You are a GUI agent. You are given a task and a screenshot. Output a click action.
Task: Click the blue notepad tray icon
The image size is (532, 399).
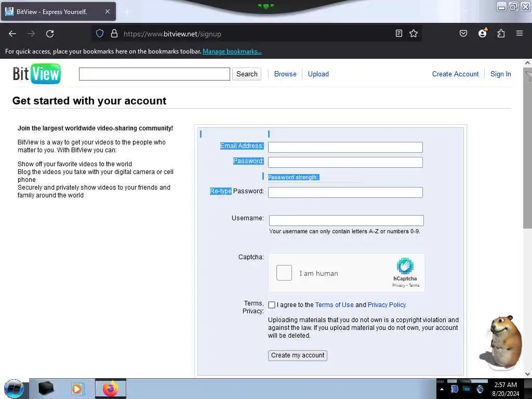[x=454, y=389]
